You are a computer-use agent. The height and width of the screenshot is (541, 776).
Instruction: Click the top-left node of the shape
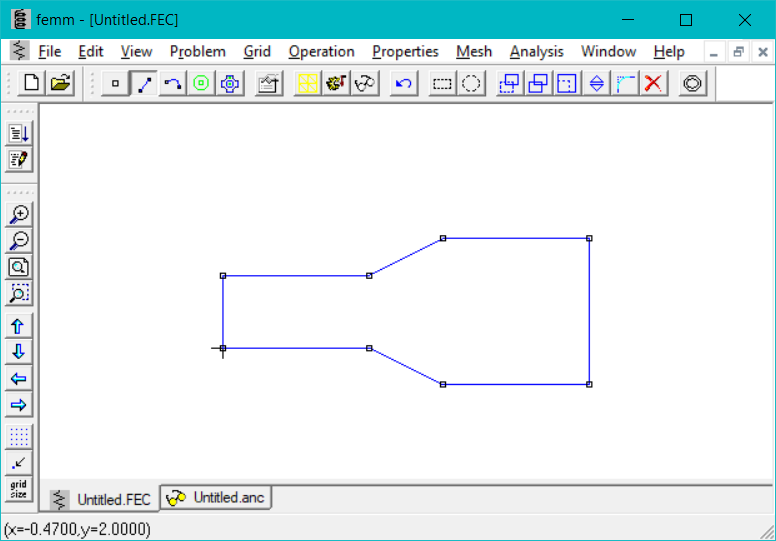(223, 276)
